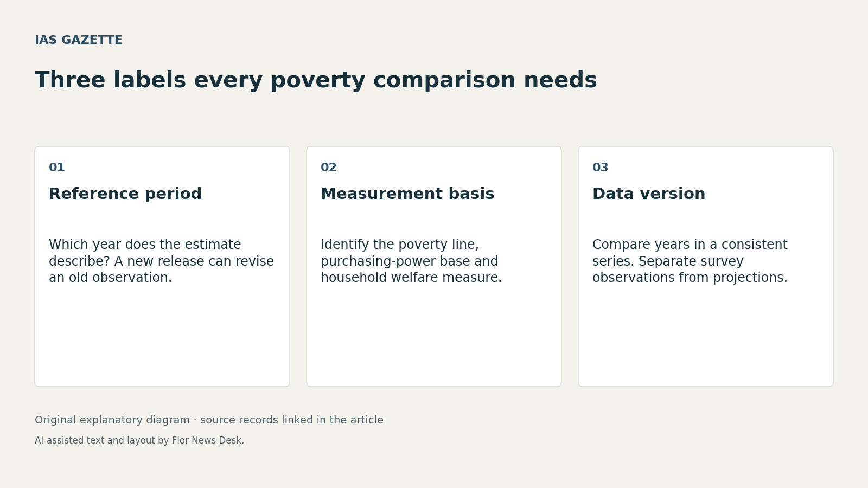868x488 pixels.
Task: Select the Reference period description text
Action: (x=162, y=261)
